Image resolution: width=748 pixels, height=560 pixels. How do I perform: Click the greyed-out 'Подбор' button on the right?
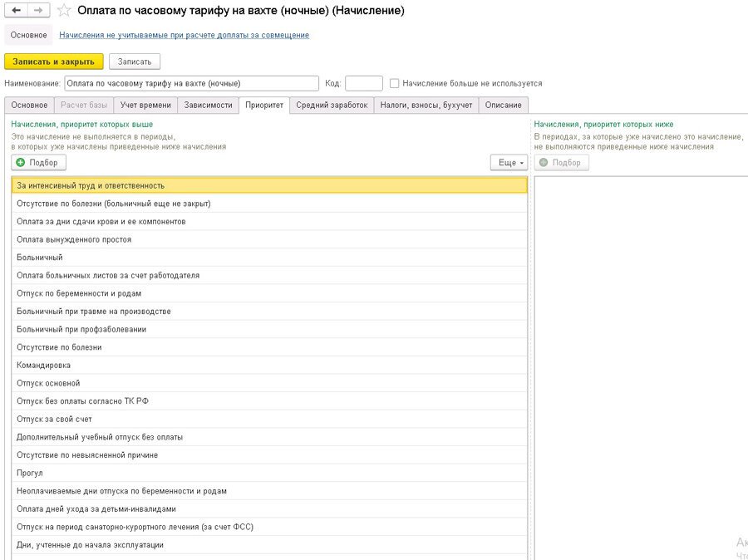(x=562, y=163)
